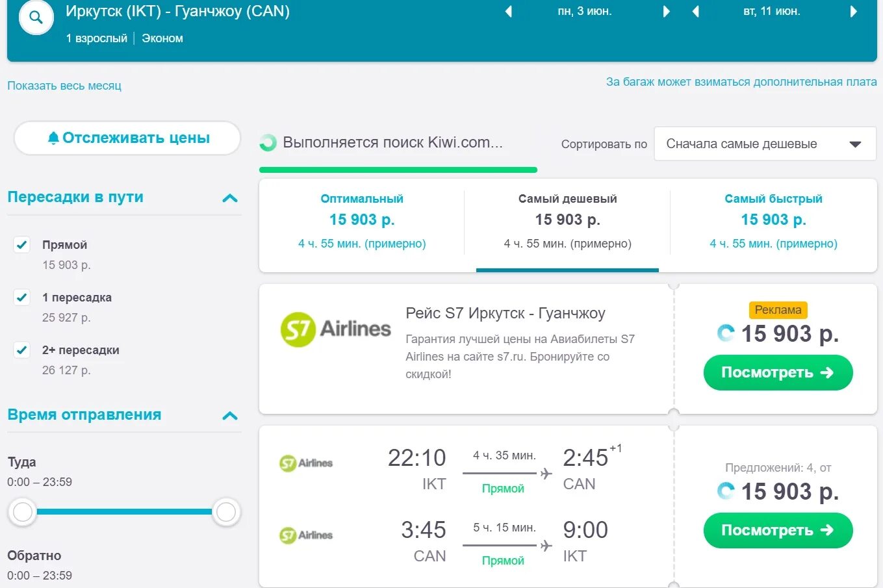Click S7 logo on 22:10 outbound flight

306,463
